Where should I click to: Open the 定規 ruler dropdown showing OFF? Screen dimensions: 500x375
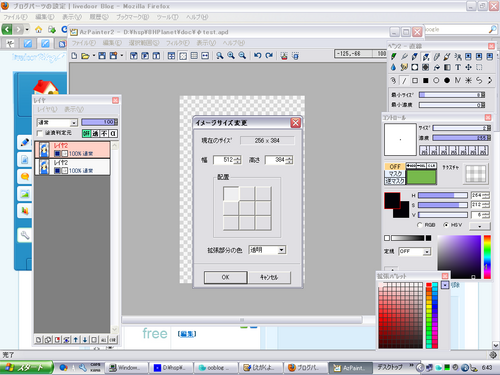[x=415, y=251]
